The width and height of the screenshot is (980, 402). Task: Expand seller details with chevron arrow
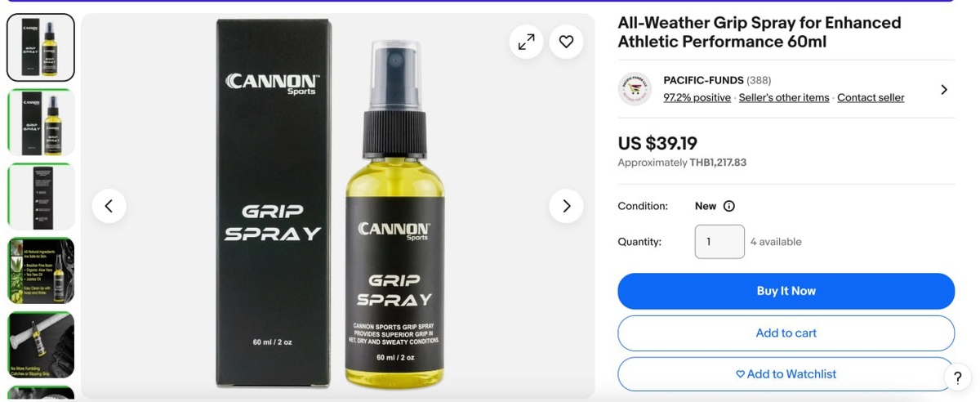click(944, 89)
